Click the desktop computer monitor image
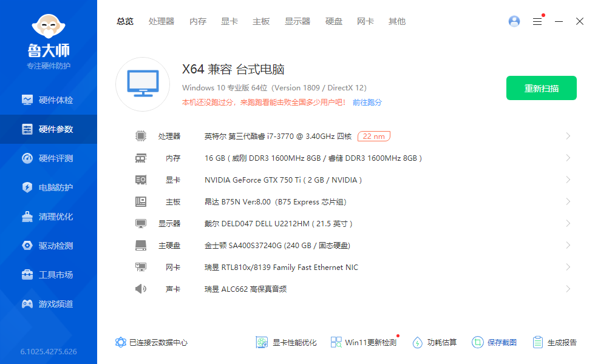Image resolution: width=595 pixels, height=364 pixels. click(x=143, y=84)
